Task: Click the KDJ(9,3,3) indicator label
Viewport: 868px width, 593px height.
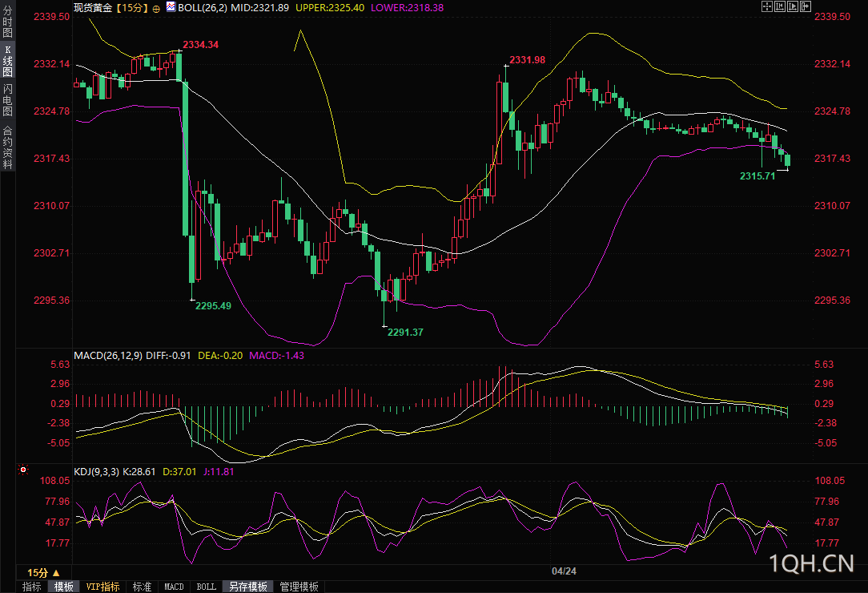Action: (96, 472)
